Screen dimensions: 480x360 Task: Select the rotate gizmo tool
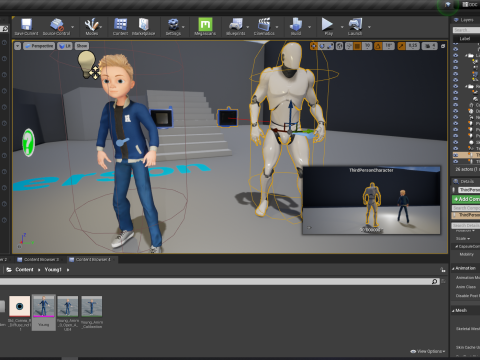pyautogui.click(x=322, y=46)
